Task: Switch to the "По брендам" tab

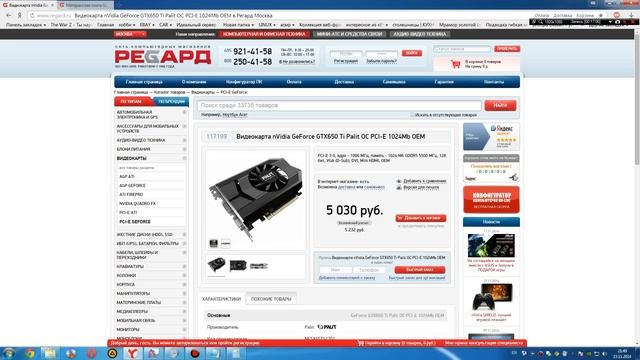Action: tap(171, 102)
